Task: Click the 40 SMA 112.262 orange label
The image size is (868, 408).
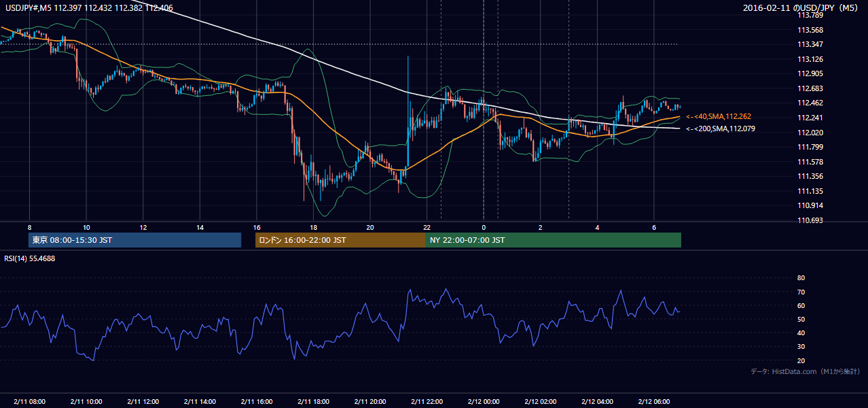Action: (719, 116)
